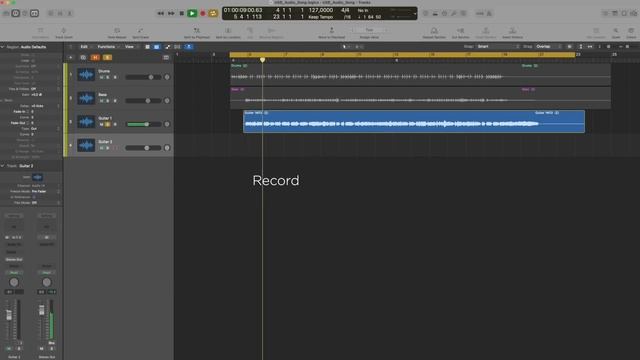
Task: Start playback with the green Play button
Action: 192,13
